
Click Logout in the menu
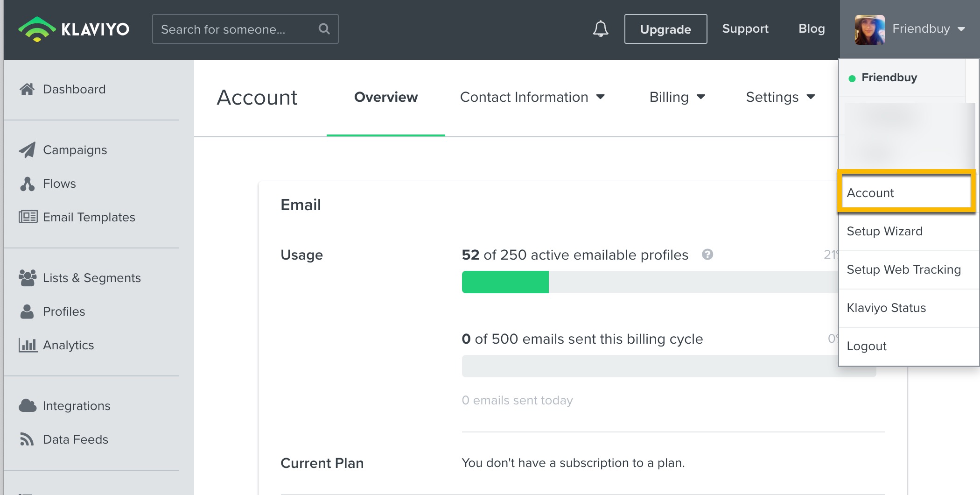point(909,346)
